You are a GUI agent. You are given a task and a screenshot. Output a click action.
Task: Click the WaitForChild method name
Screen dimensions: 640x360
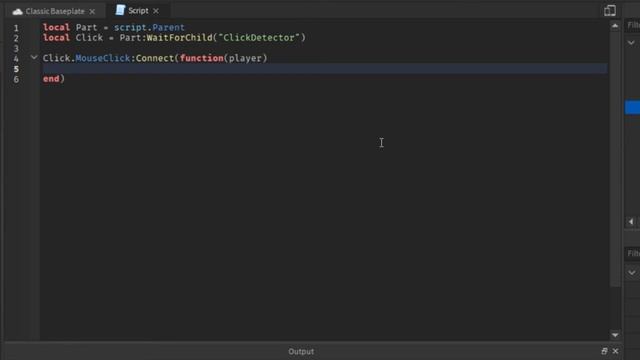tap(180, 38)
